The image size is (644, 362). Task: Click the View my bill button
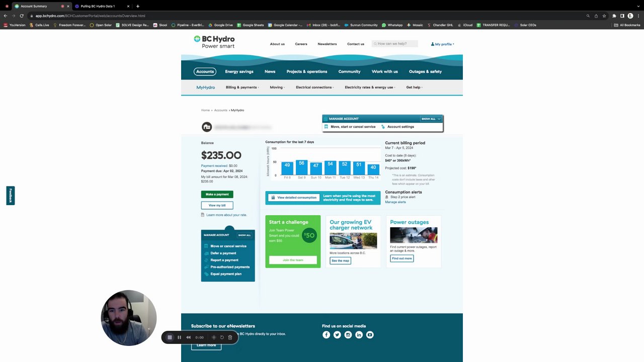[x=217, y=205]
